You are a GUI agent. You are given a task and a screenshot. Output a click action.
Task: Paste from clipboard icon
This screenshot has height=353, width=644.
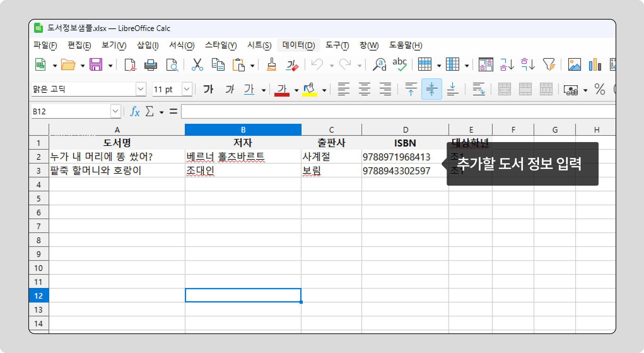tap(239, 65)
